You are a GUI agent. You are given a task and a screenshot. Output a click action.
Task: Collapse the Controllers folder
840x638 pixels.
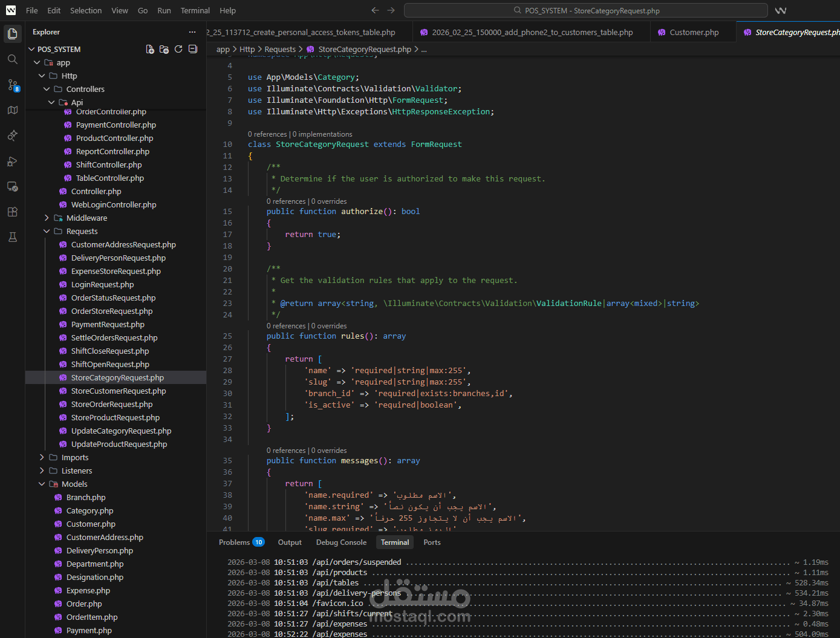click(47, 89)
